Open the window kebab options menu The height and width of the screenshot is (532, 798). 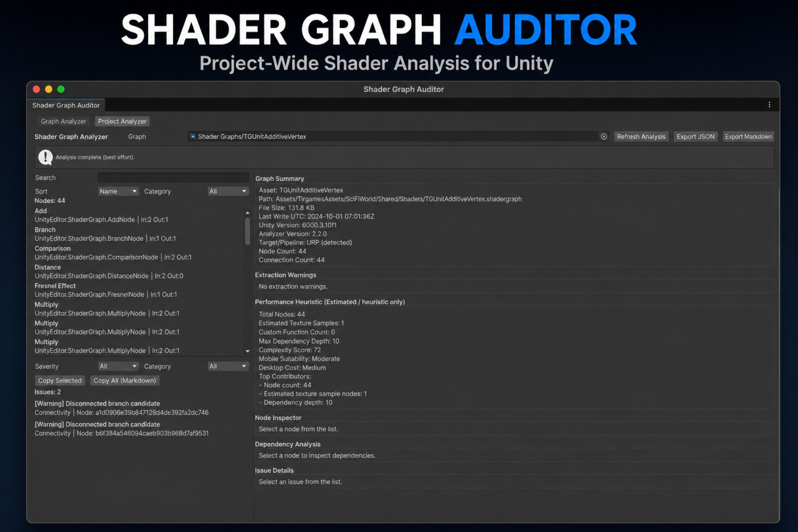[x=769, y=105]
